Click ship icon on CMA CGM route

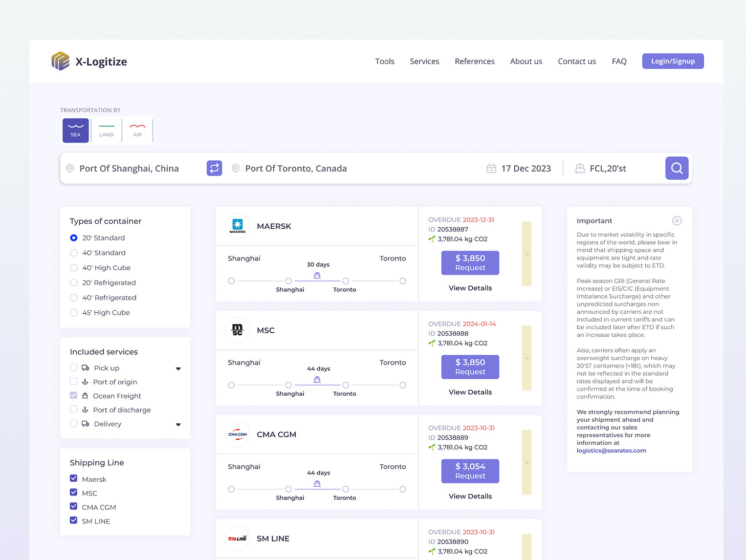point(317,484)
